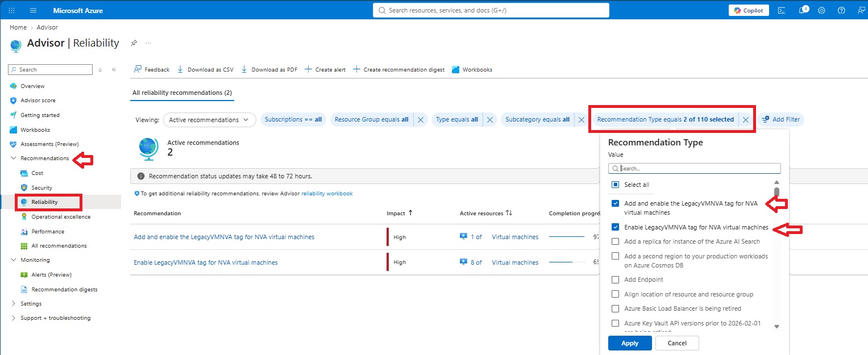The image size is (868, 355).
Task: Uncheck Enable LegacyVMNVA tag for NVA
Action: pyautogui.click(x=615, y=227)
